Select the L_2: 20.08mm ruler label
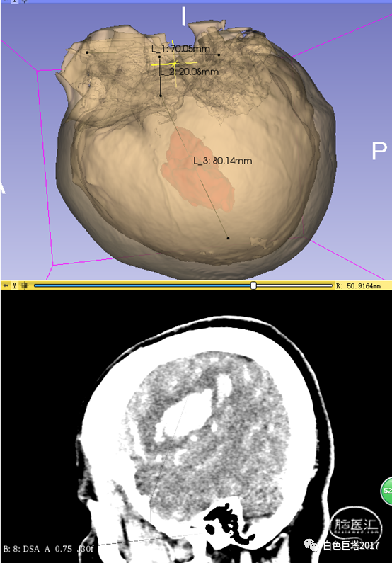Screen dimensions: 392x563 189,72
